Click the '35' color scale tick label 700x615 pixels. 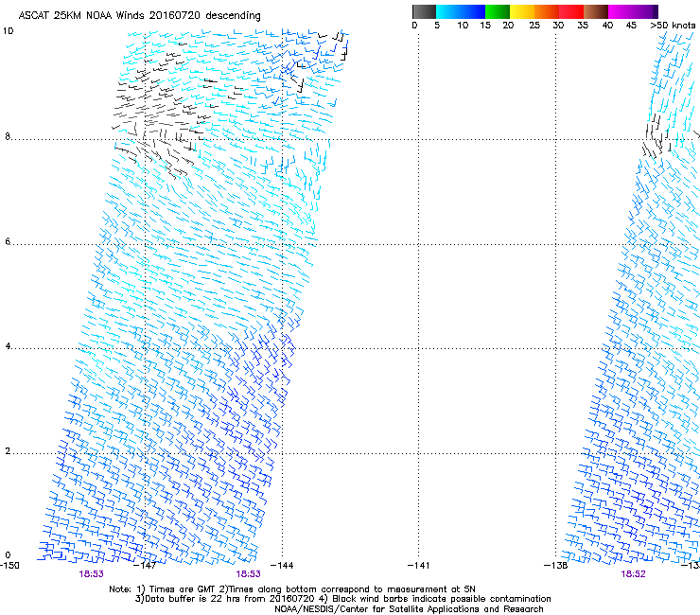(583, 26)
